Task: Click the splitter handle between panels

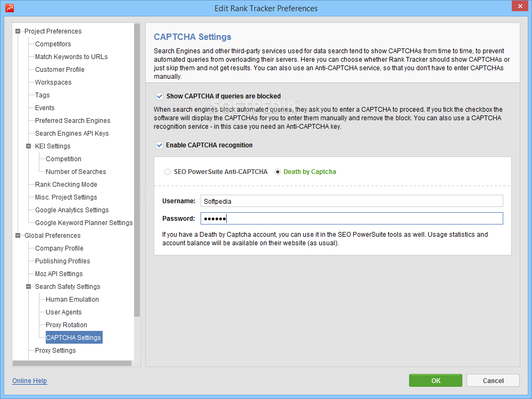Action: (143, 194)
